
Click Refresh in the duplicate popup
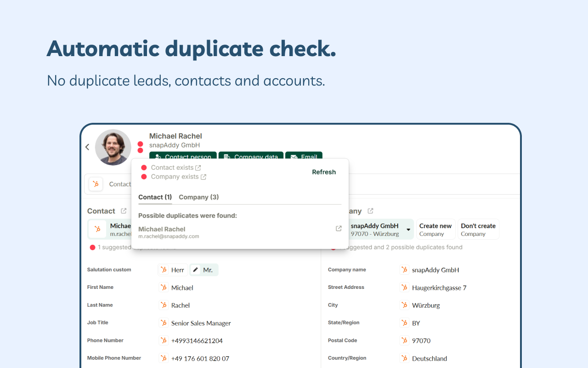[x=324, y=172]
